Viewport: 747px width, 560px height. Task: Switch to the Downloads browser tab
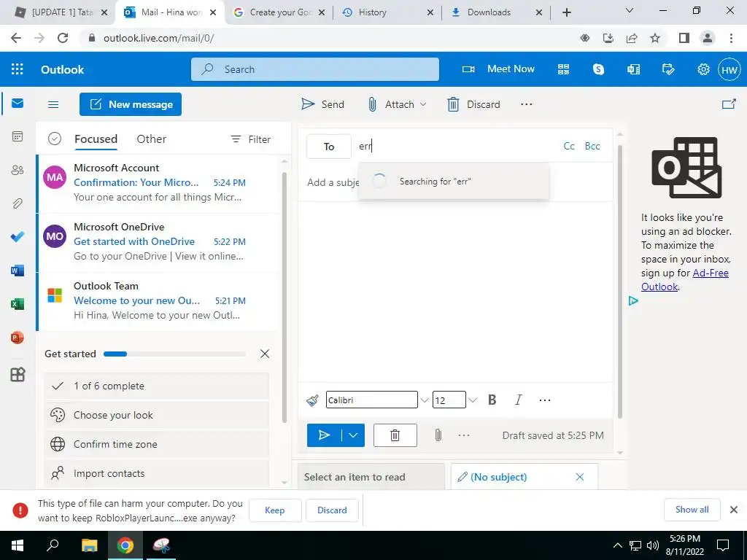point(495,12)
